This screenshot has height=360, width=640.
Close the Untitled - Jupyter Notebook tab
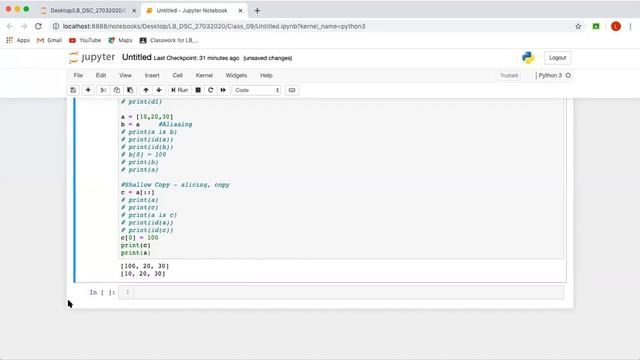point(240,11)
